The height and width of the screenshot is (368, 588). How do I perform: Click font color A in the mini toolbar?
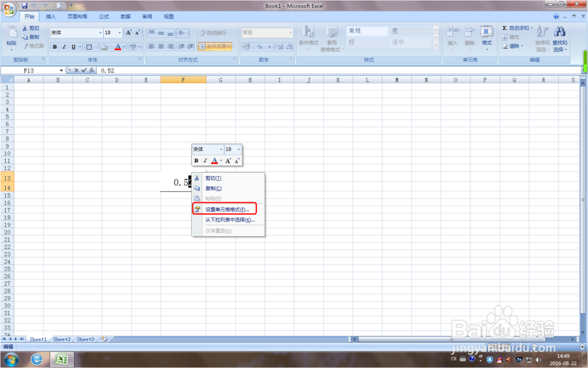click(215, 160)
